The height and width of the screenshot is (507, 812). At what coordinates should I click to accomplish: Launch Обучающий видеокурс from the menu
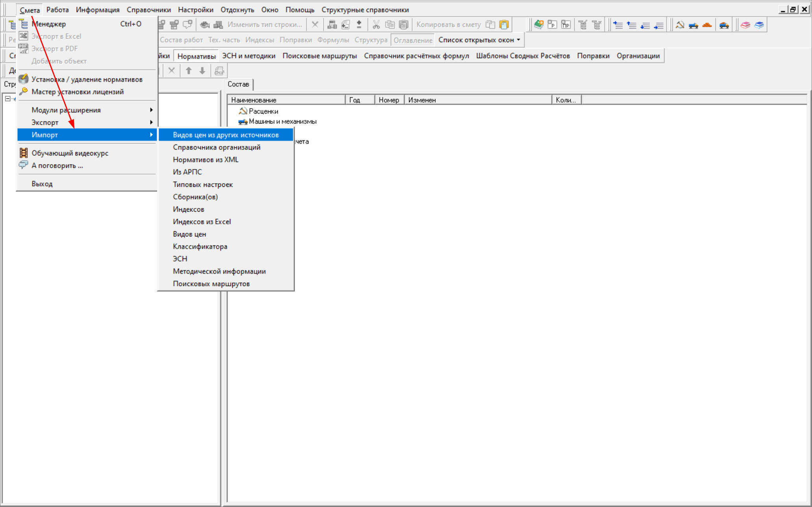point(87,153)
